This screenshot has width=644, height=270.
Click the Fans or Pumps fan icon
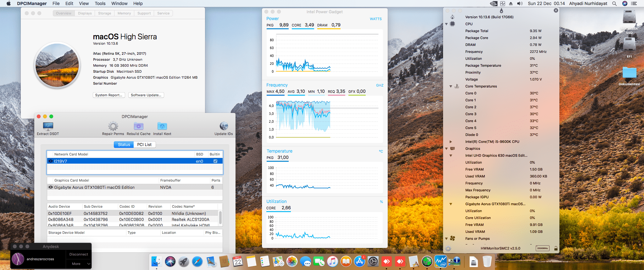click(452, 239)
